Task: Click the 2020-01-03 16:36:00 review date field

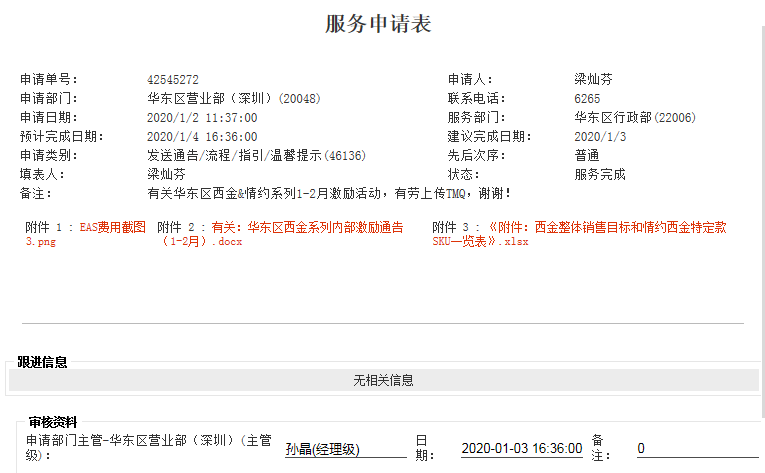Action: [x=521, y=449]
